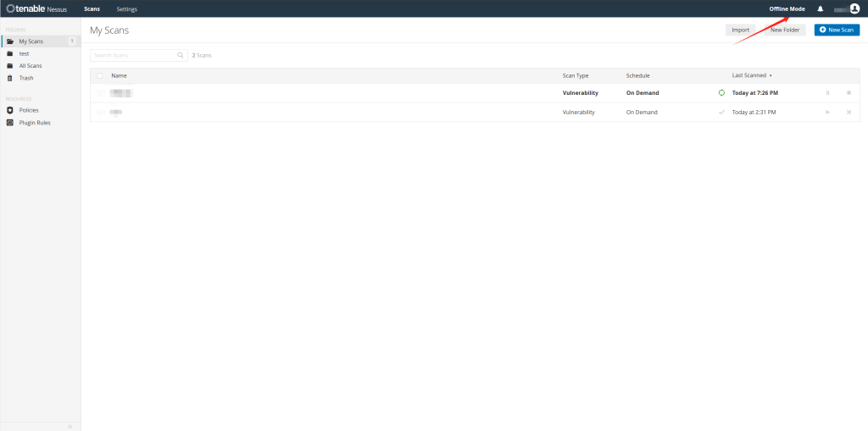Open the user account avatar menu
868x431 pixels.
point(854,8)
